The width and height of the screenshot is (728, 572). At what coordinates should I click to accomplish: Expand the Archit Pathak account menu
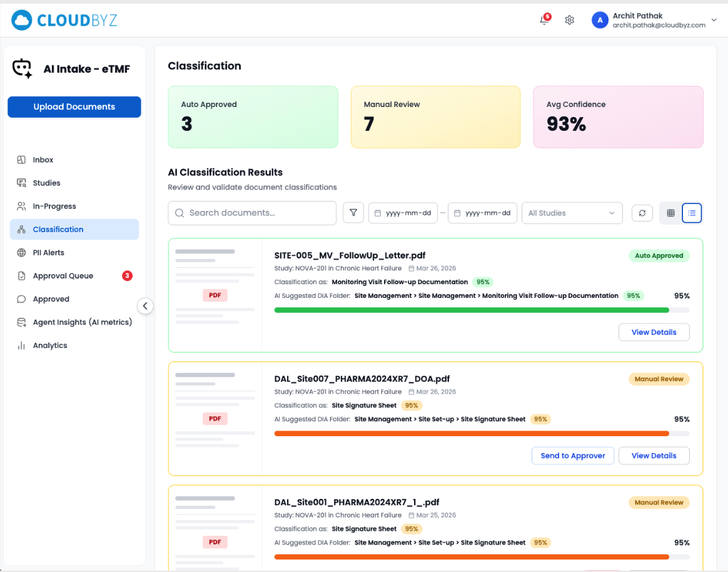[x=714, y=20]
